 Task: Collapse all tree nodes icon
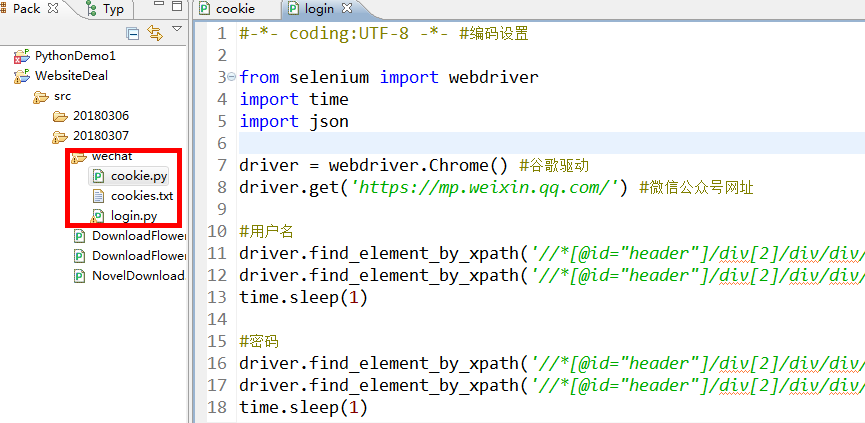[133, 34]
